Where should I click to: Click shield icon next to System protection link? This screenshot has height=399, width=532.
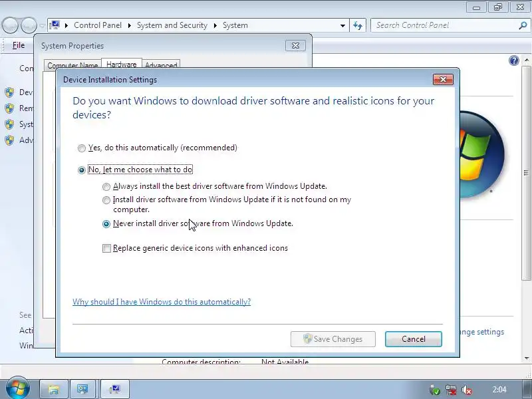9,124
